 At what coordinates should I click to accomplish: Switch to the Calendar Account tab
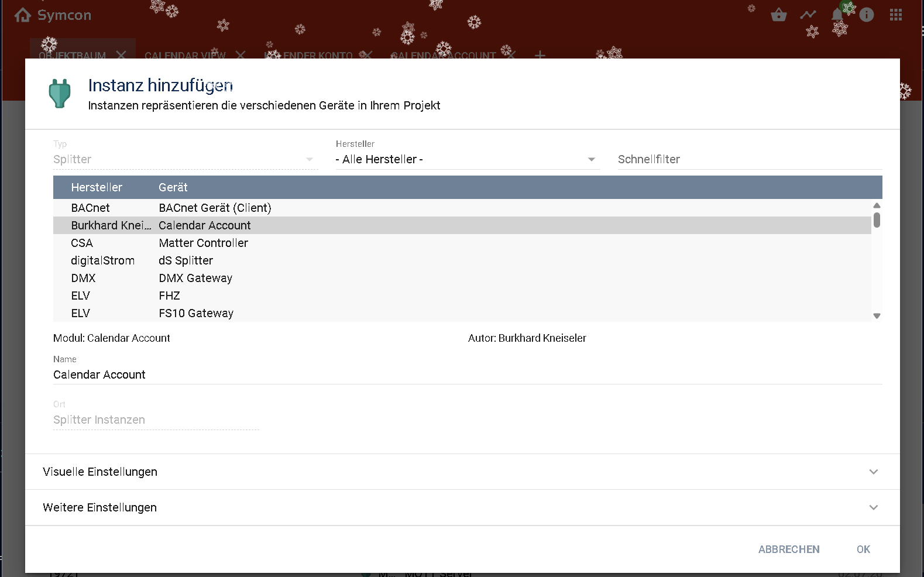(x=443, y=55)
